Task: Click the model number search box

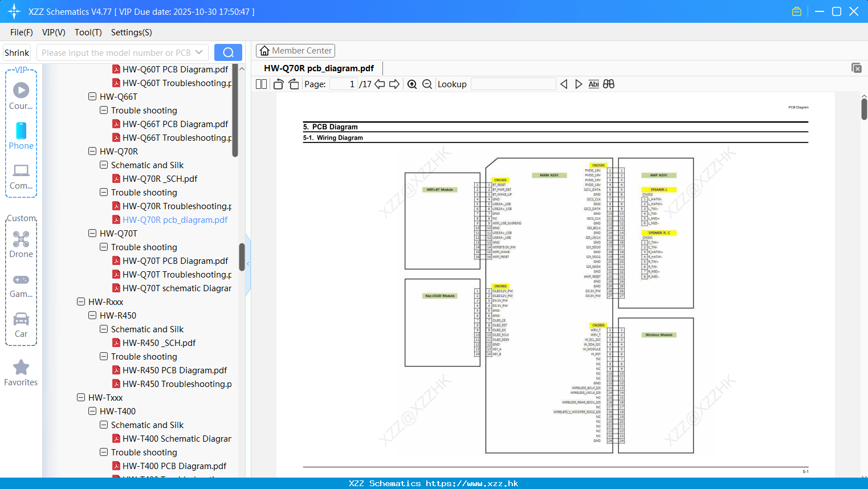Action: (x=122, y=52)
